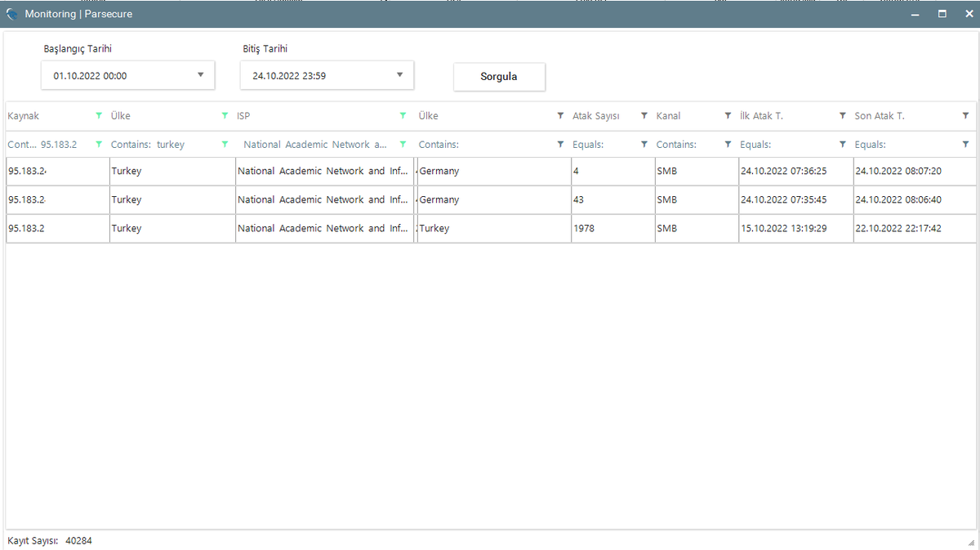Click Parsecure app icon in title bar
This screenshot has height=550, width=980.
(x=12, y=14)
